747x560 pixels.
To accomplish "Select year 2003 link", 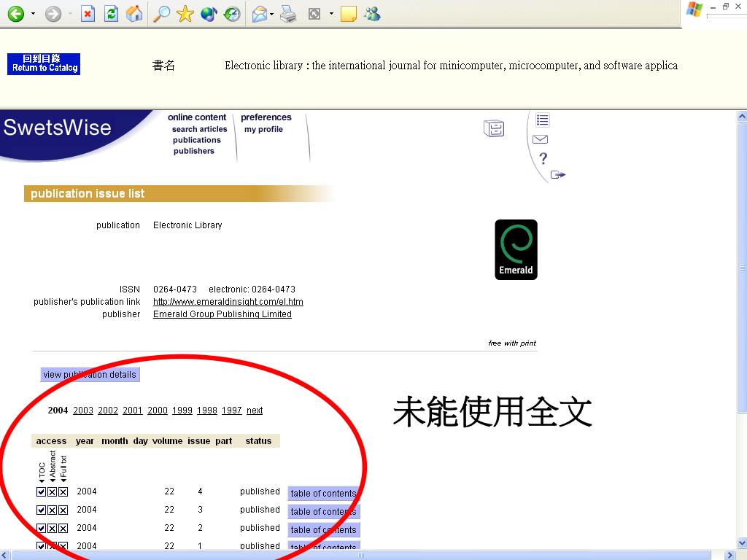I will [x=83, y=410].
